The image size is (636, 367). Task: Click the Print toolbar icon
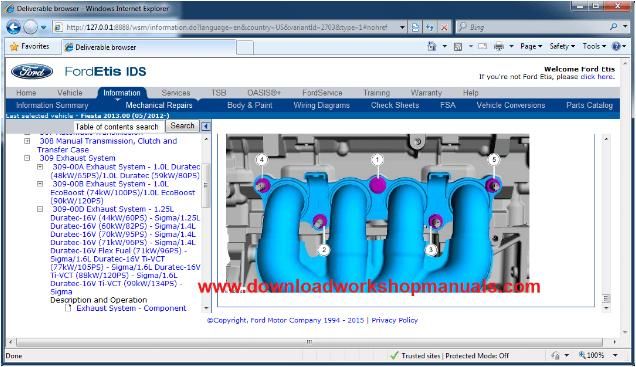point(498,47)
